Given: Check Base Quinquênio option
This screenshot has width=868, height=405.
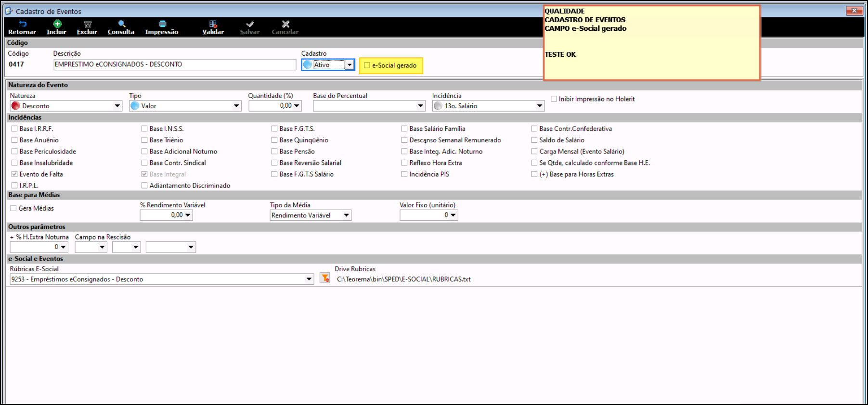Looking at the screenshot, I should [274, 140].
